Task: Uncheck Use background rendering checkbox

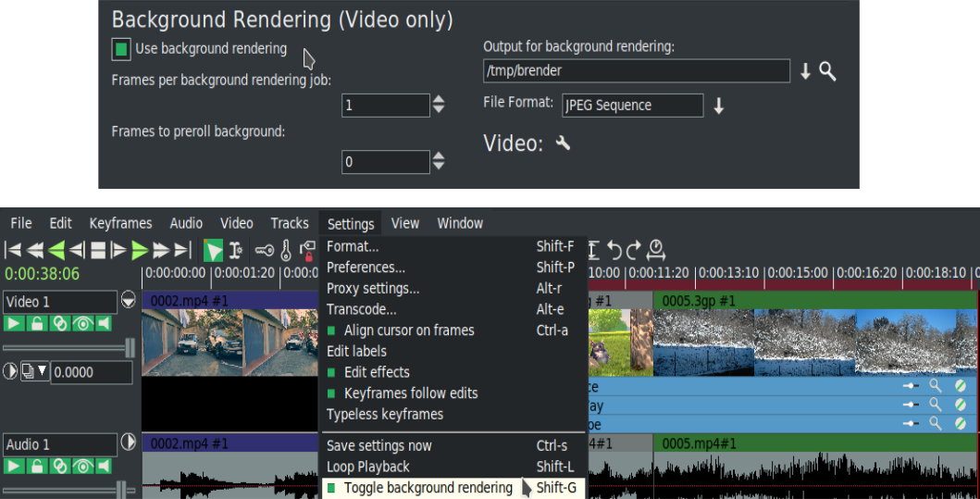Action: [120, 48]
